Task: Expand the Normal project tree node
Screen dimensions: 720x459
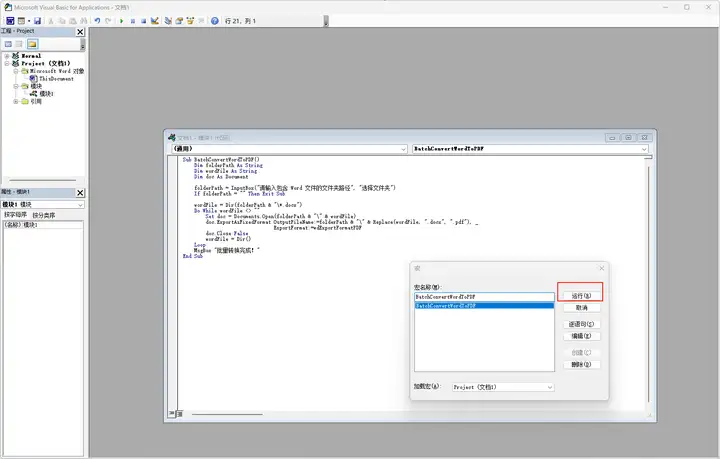Action: [7, 56]
